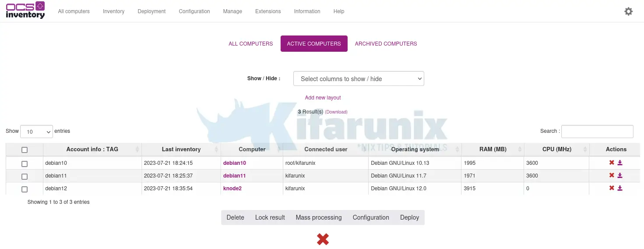Image resolution: width=644 pixels, height=249 pixels.
Task: Click the large red X below buttons
Action: tap(323, 239)
